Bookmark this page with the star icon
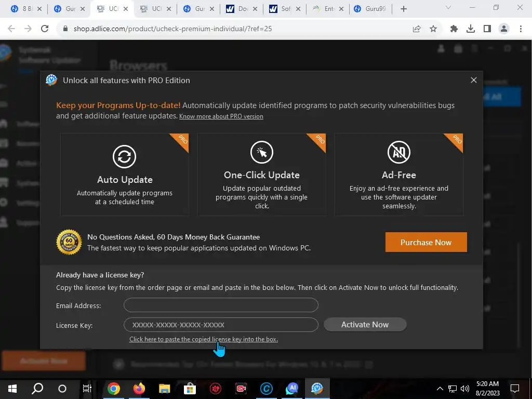This screenshot has width=532, height=399. pos(433,29)
